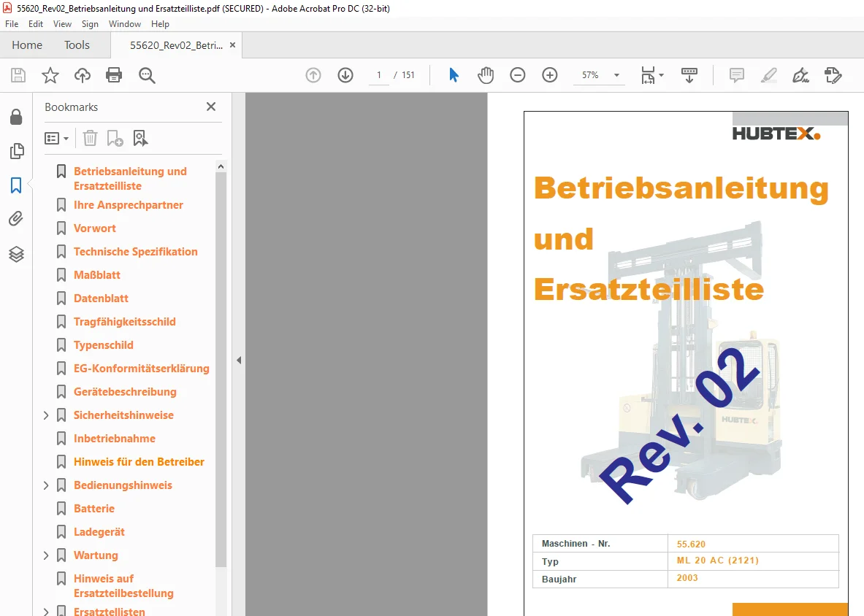Screen dimensions: 864x616
Task: Expand the Bedienungshinweis bookmark
Action: coord(46,485)
